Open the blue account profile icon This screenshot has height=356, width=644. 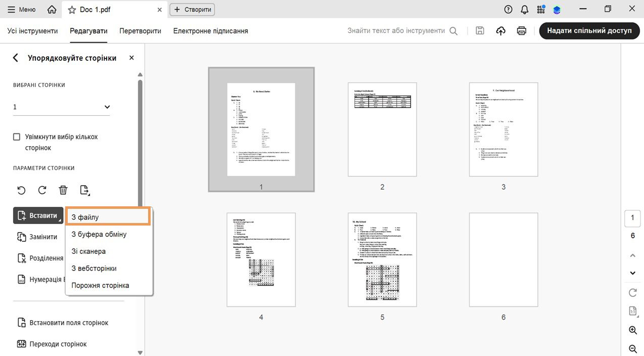557,10
